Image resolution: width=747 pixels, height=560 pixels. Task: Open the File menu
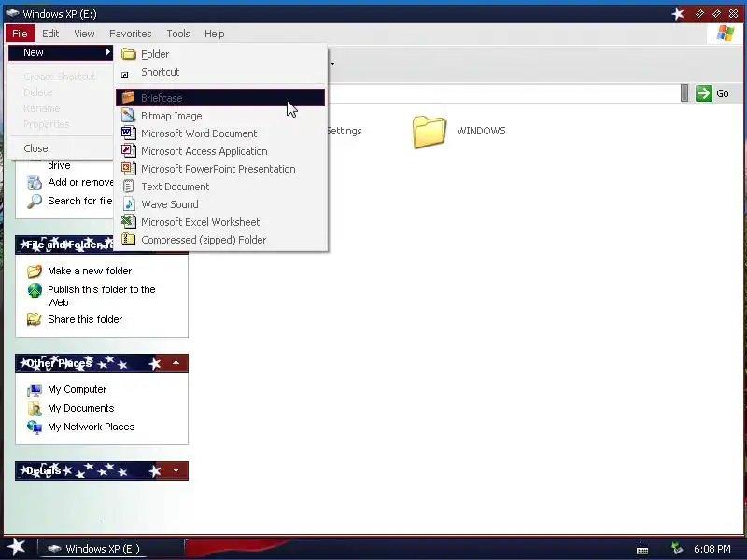coord(20,34)
